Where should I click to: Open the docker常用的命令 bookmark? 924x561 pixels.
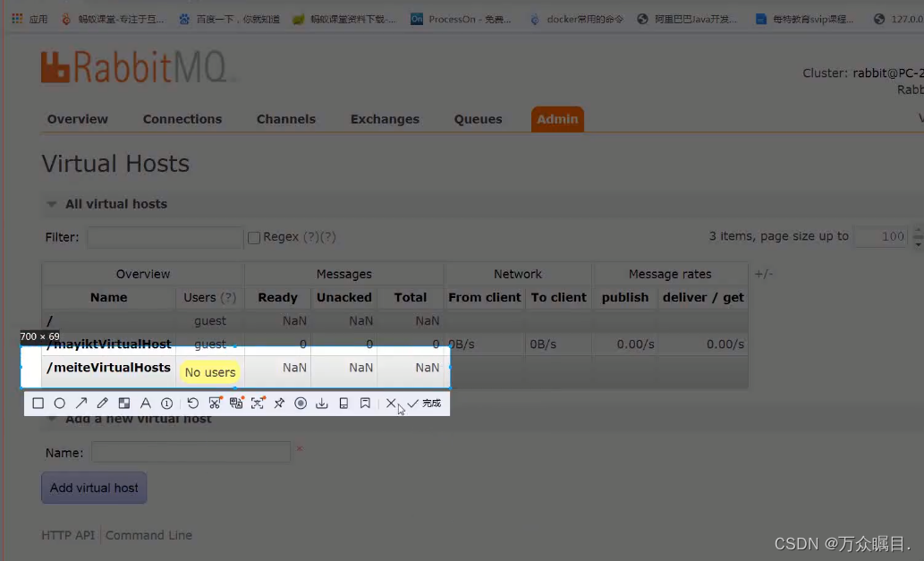576,19
